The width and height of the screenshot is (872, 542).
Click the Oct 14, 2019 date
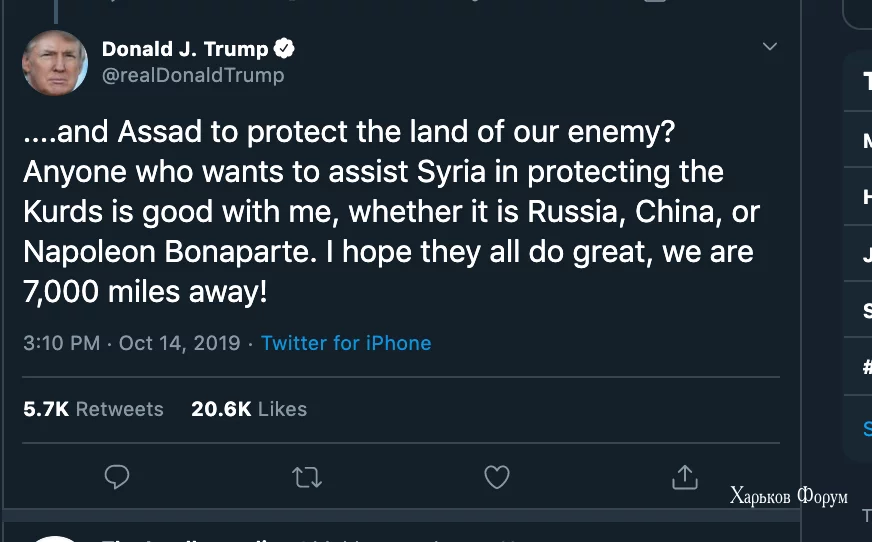pyautogui.click(x=180, y=343)
